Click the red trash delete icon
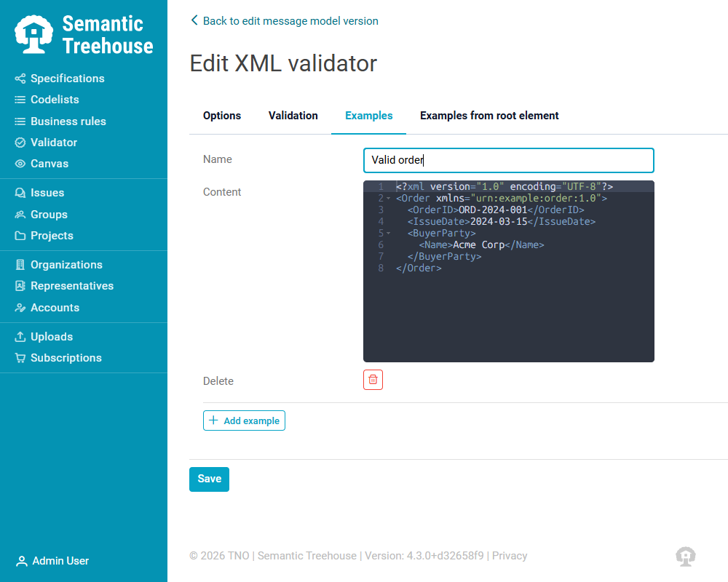728x582 pixels. tap(373, 380)
